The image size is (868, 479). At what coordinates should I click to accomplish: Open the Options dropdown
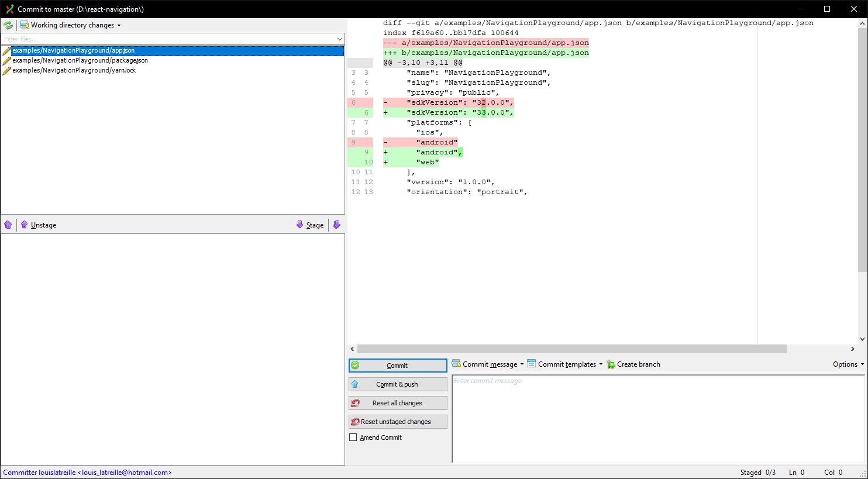(848, 364)
